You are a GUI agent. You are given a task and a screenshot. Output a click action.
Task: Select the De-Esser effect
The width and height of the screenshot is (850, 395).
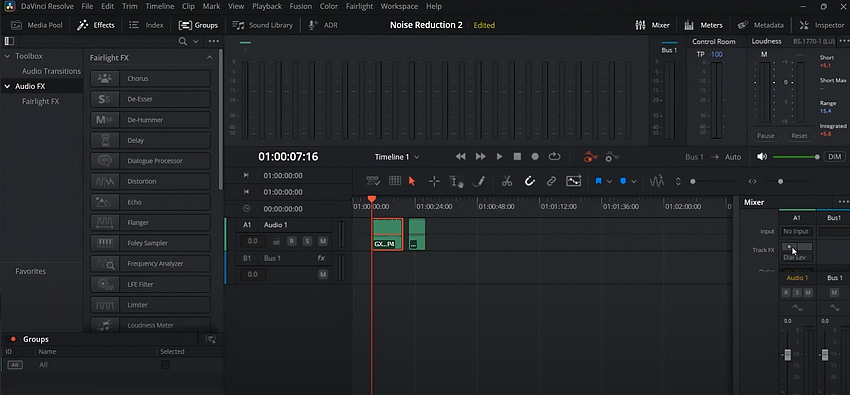pos(150,99)
